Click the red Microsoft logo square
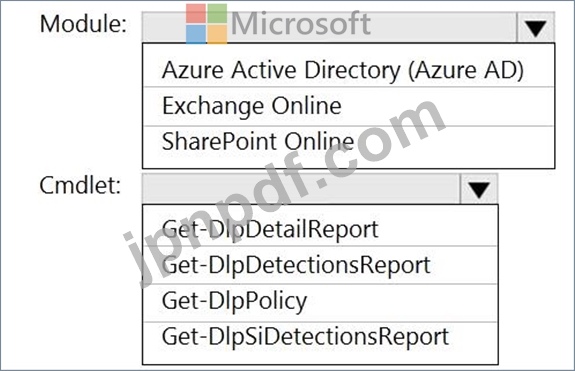The height and width of the screenshot is (371, 575). (x=195, y=14)
